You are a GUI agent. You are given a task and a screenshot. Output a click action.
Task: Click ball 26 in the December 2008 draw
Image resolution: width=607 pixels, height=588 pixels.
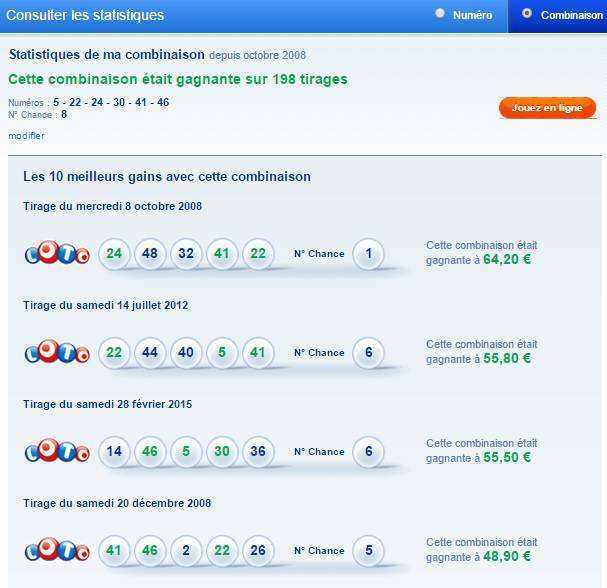[x=258, y=551]
